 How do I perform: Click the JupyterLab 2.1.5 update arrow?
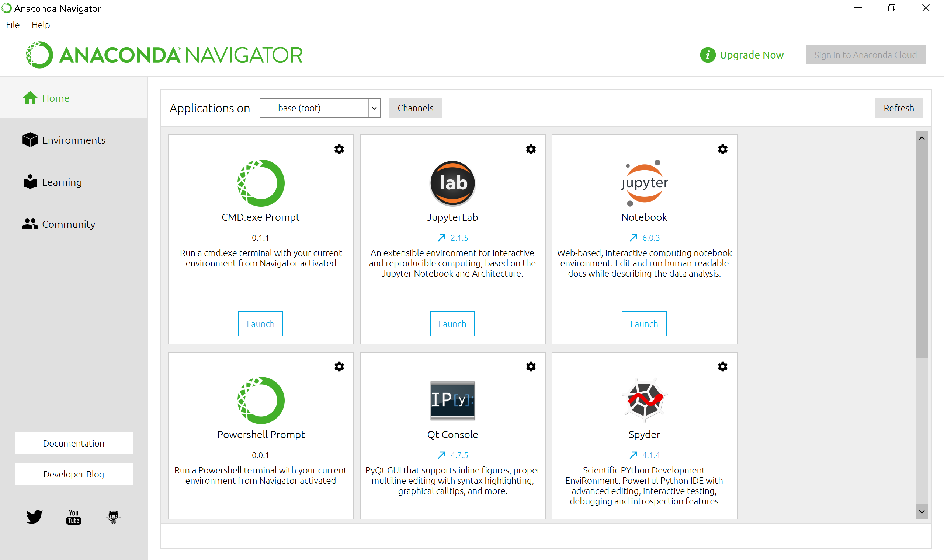click(x=441, y=238)
